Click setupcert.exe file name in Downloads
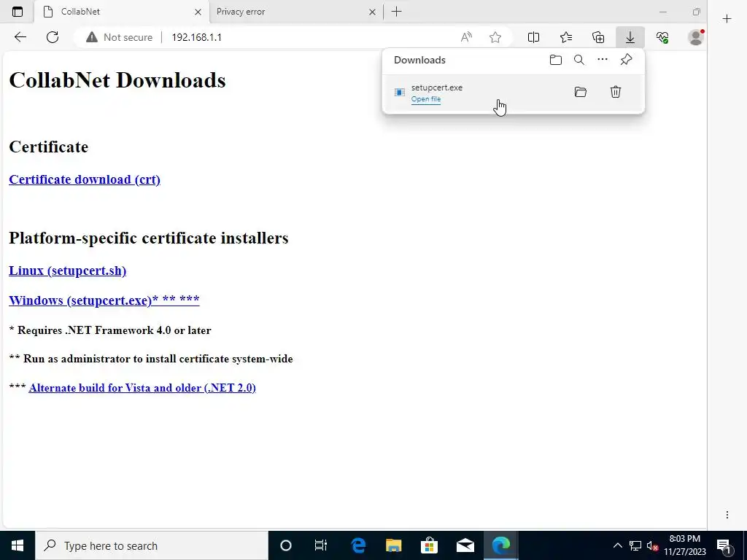Screen dimensions: 747x560 click(437, 87)
